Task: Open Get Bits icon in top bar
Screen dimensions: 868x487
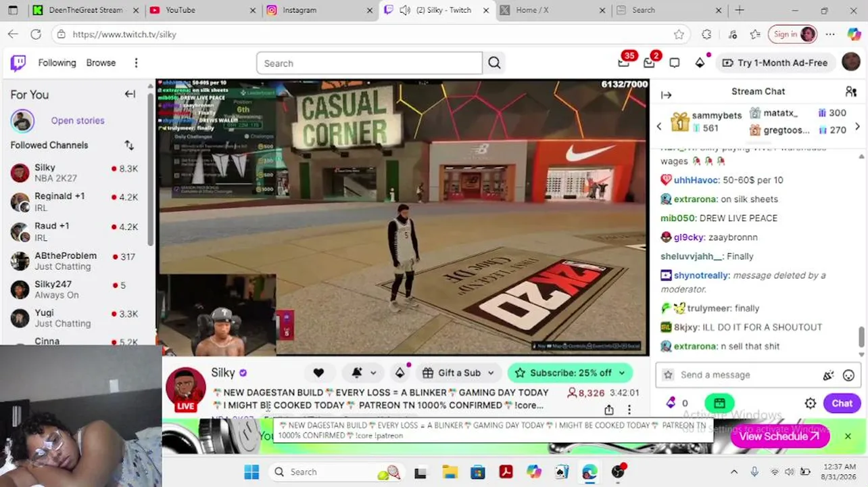Action: (700, 63)
